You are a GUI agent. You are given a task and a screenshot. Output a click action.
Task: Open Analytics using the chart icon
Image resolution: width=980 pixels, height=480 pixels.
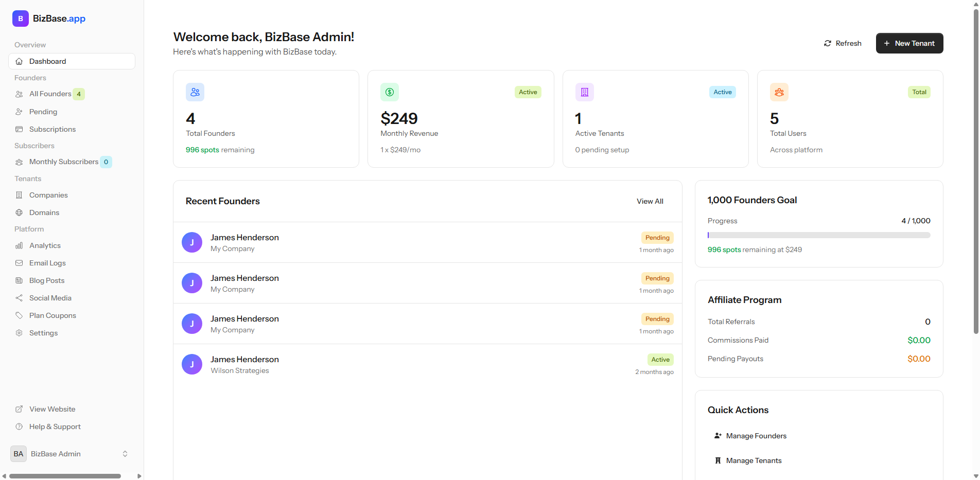(19, 245)
